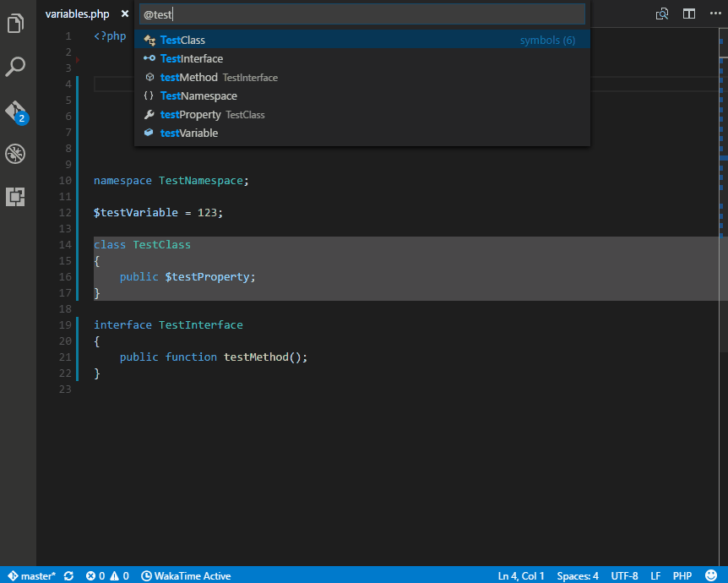Click the smiley feedback icon in status bar

(x=710, y=575)
